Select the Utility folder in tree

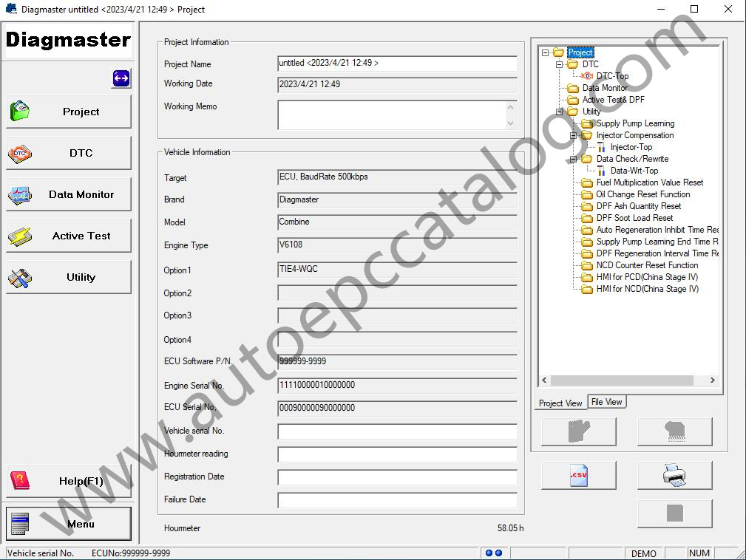coord(591,112)
